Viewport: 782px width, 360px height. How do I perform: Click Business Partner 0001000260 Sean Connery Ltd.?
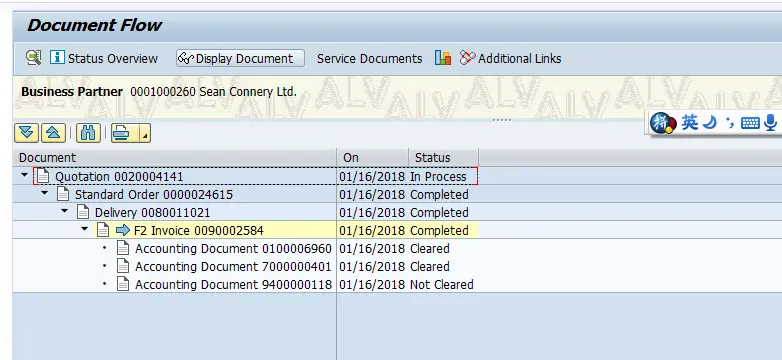[159, 92]
